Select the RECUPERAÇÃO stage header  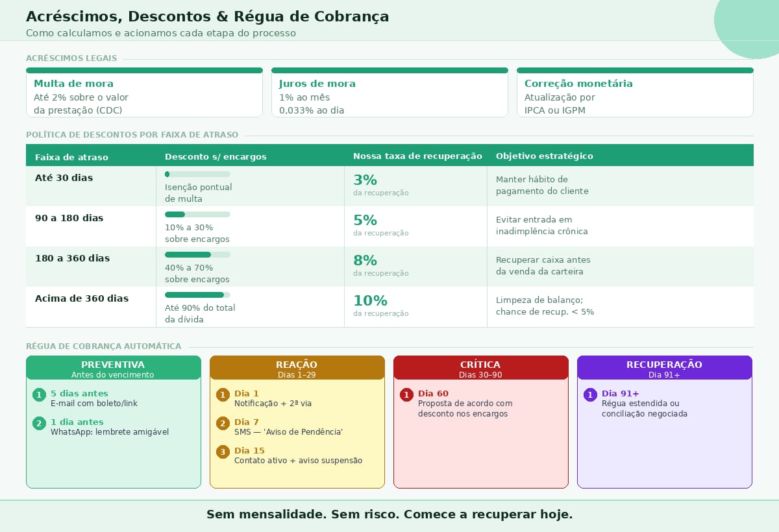click(665, 368)
